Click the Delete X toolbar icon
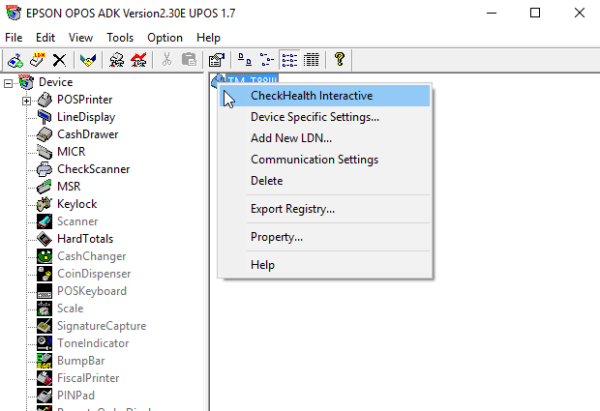 pos(60,61)
